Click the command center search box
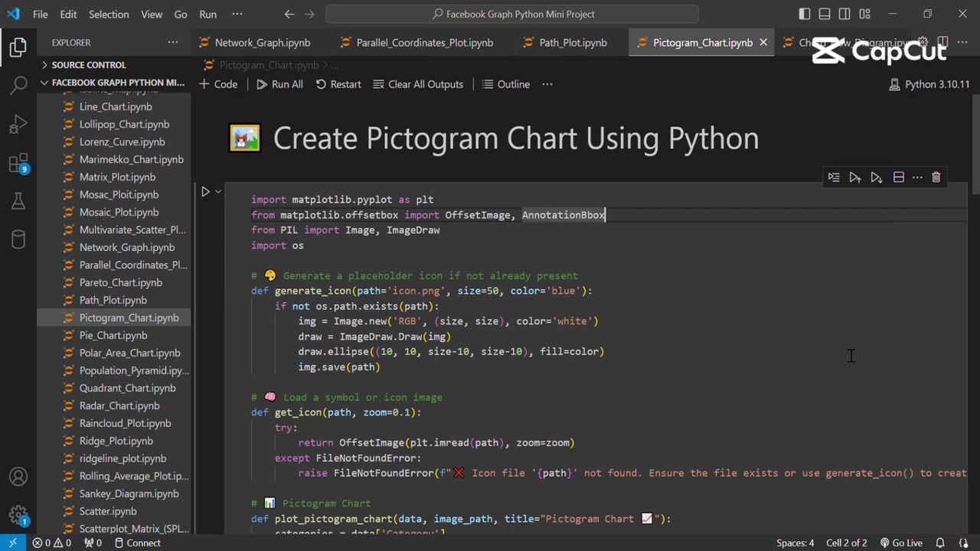This screenshot has width=980, height=551. 512,14
